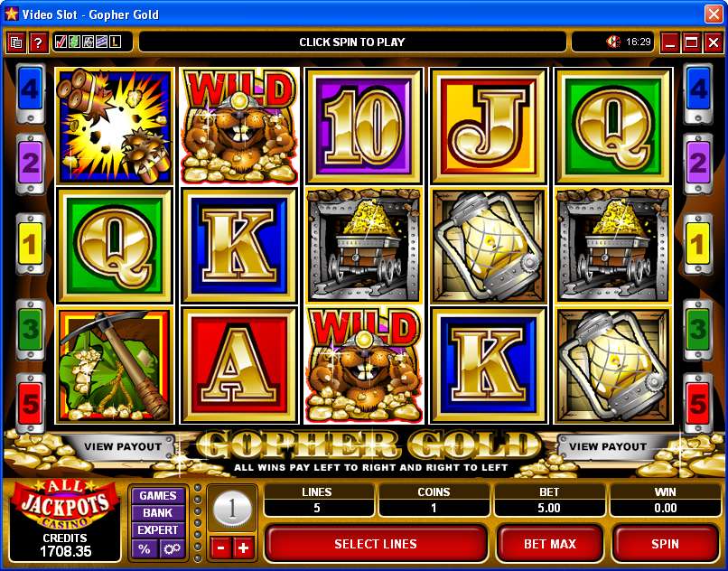
Task: Open the Games menu
Action: click(158, 496)
